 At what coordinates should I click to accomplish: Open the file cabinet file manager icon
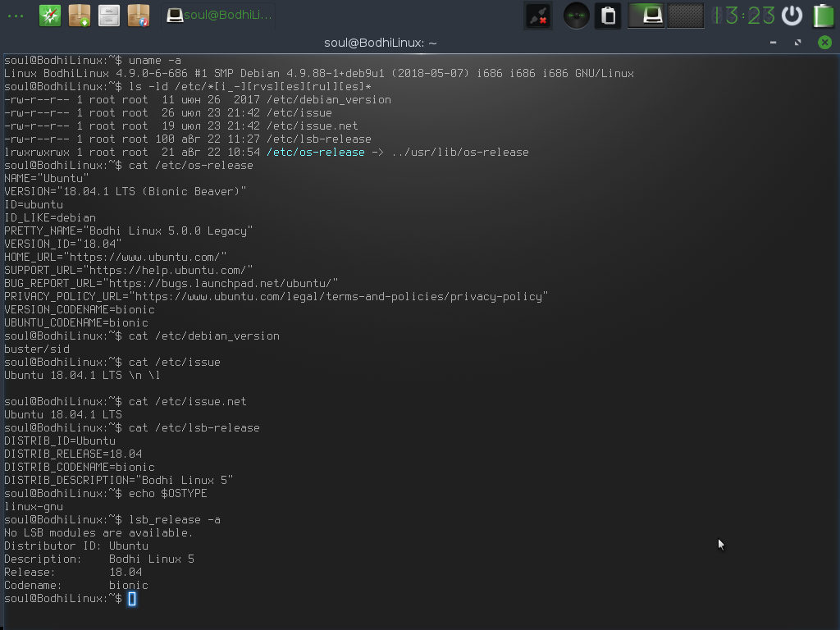coord(109,16)
